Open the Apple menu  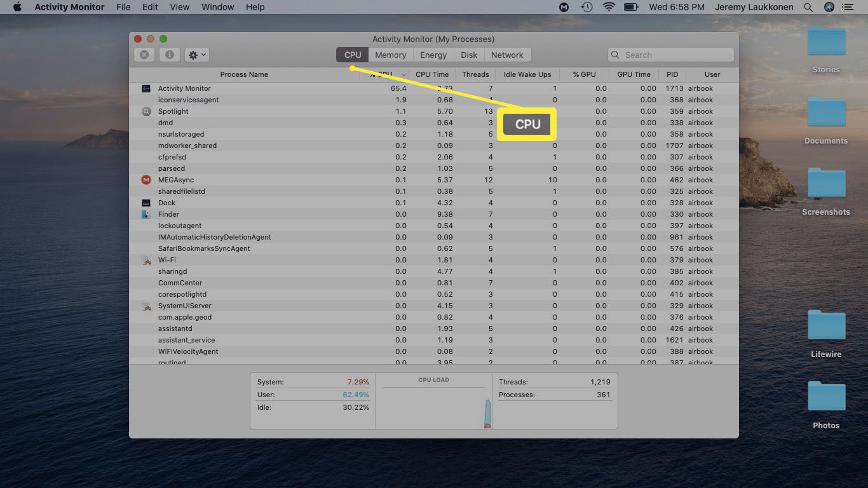pyautogui.click(x=17, y=7)
